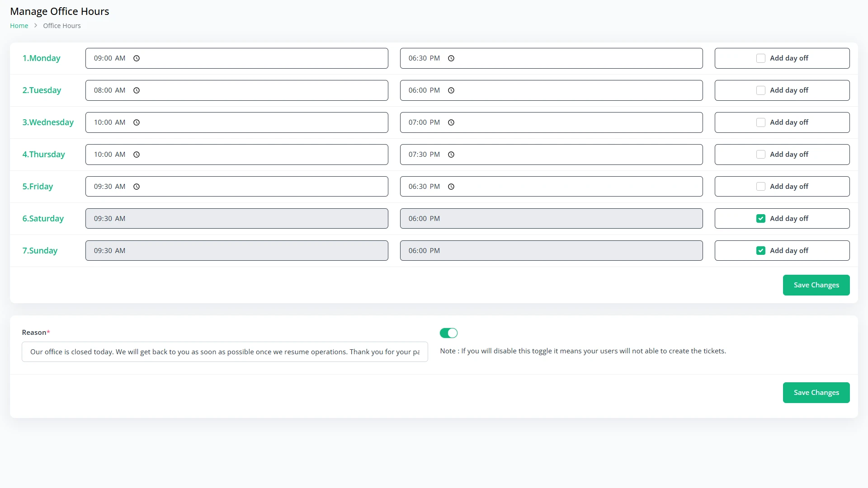The width and height of the screenshot is (868, 488).
Task: Click Tuesday 08:00 AM start time field
Action: pos(236,90)
